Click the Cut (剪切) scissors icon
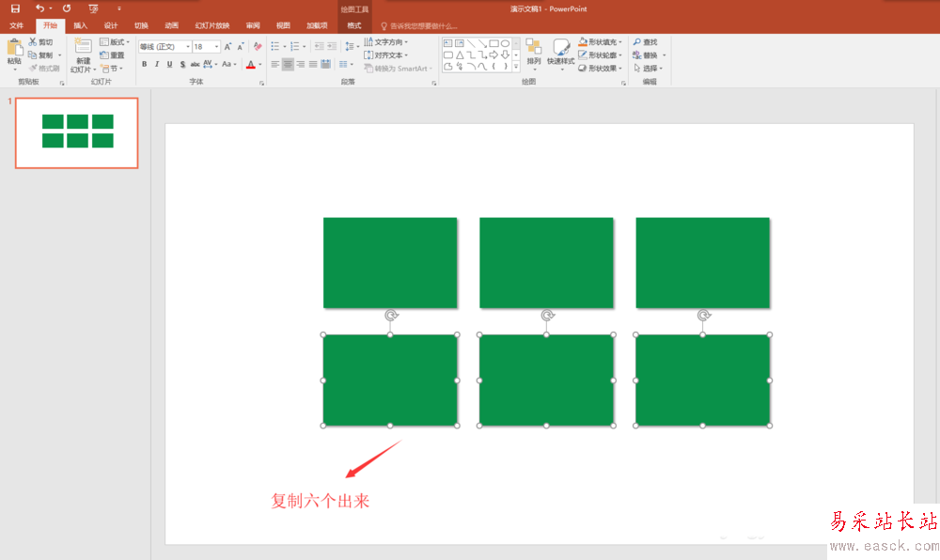940x560 pixels. [34, 42]
